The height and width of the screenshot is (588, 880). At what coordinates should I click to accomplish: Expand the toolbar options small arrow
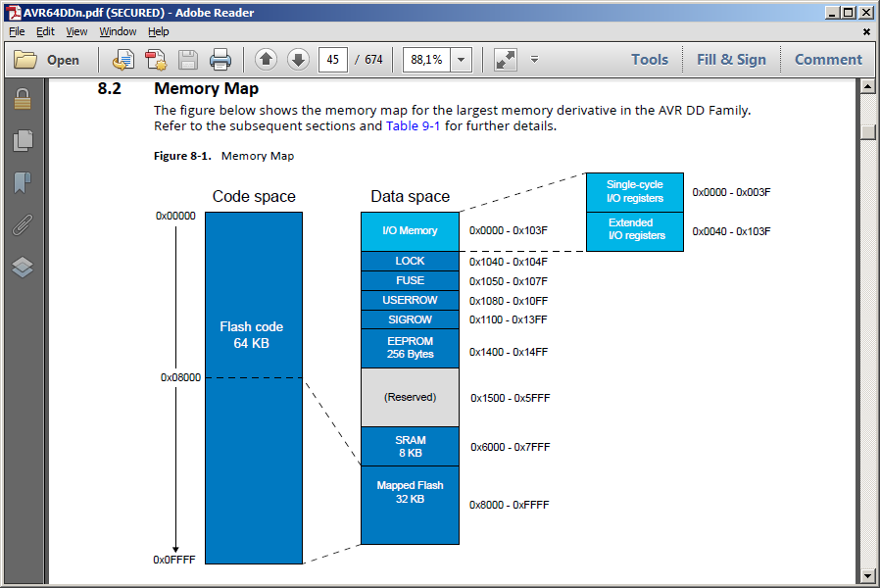[x=534, y=59]
